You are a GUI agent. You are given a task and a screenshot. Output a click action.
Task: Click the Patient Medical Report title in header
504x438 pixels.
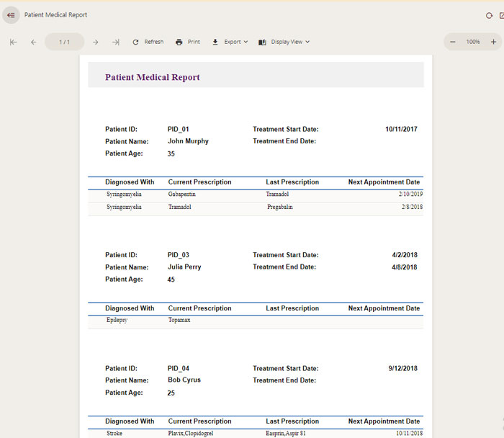click(56, 15)
